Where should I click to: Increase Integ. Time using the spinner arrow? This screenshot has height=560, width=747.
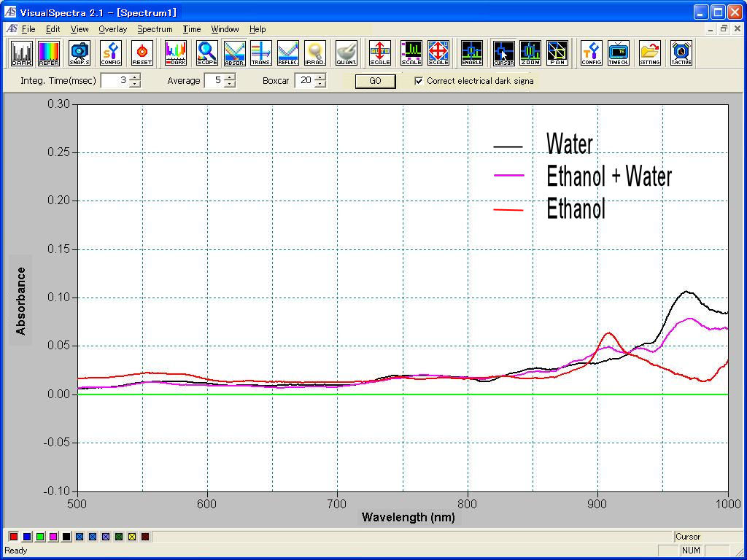coord(134,77)
